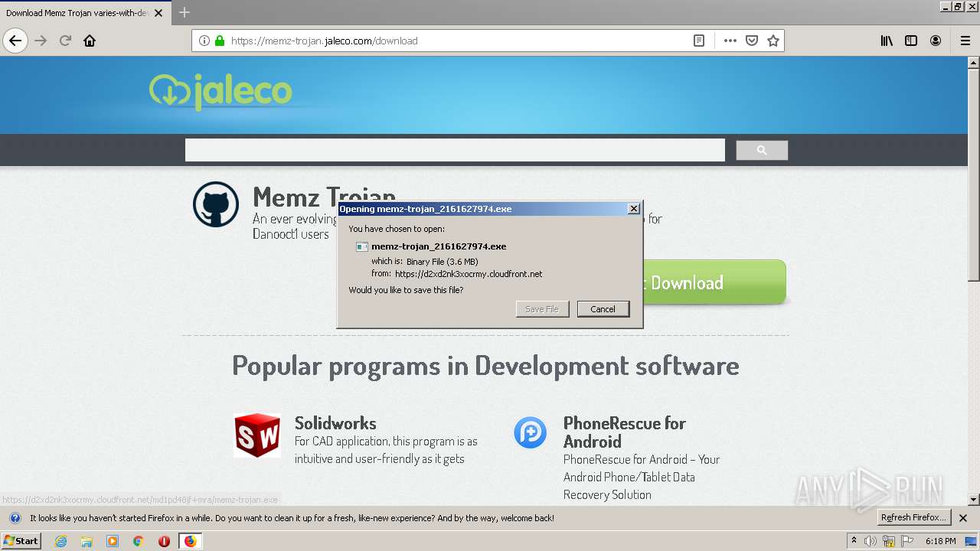
Task: Dismiss the Firefox refresh notification bar
Action: pyautogui.click(x=963, y=518)
